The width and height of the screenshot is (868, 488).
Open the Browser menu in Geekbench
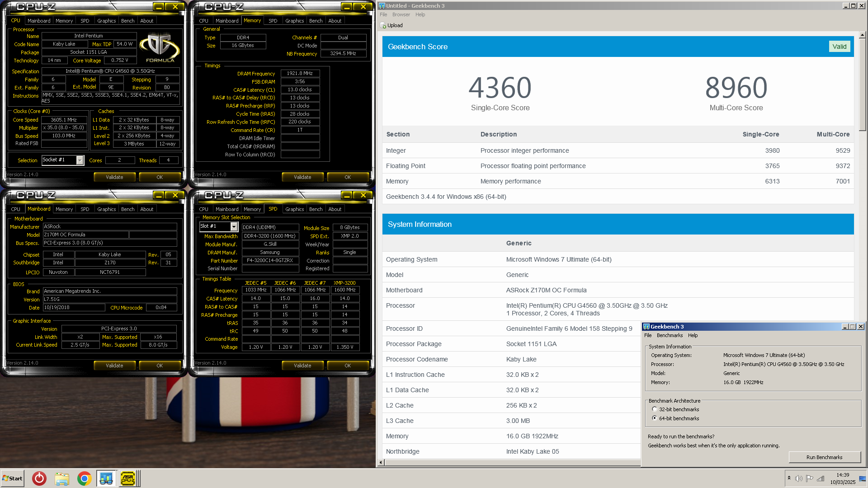click(401, 14)
